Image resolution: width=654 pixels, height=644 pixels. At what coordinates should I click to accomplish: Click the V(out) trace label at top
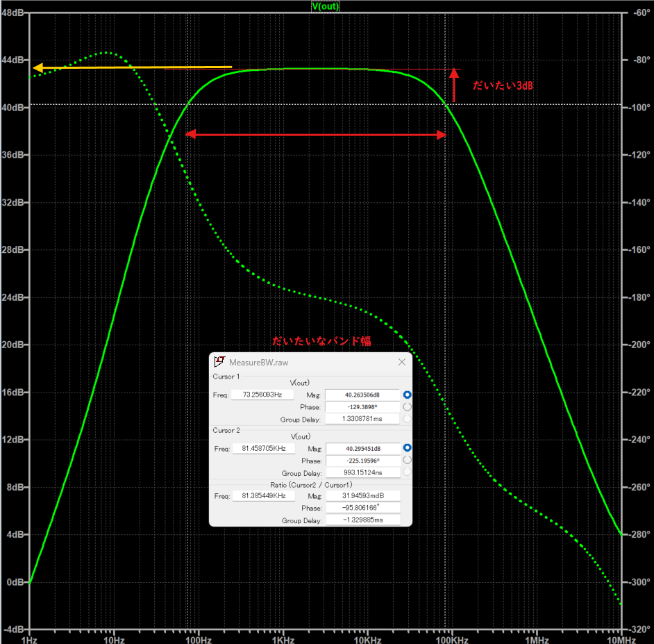[326, 6]
